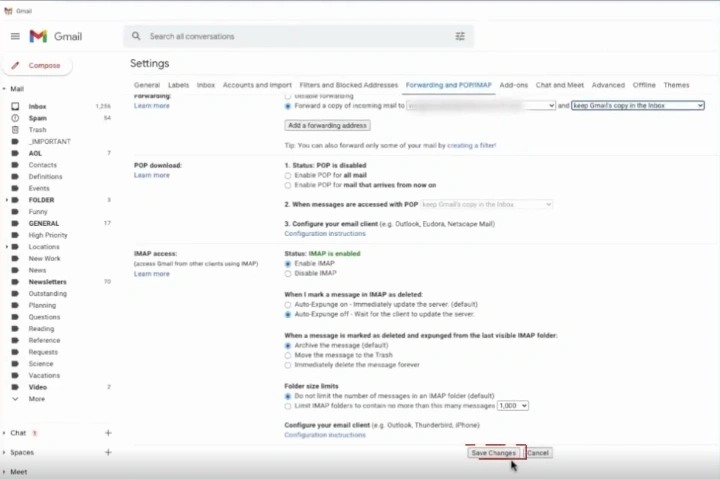Expand the Locations label

click(x=6, y=247)
